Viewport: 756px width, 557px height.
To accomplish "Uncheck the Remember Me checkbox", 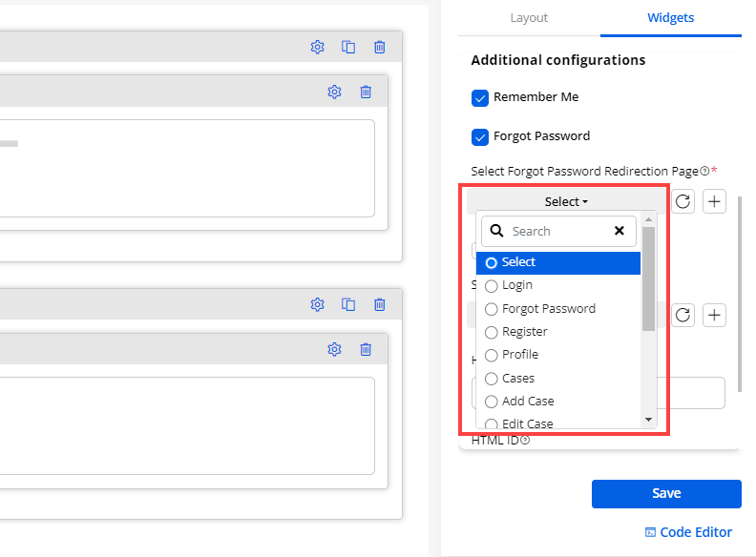I will tap(480, 97).
